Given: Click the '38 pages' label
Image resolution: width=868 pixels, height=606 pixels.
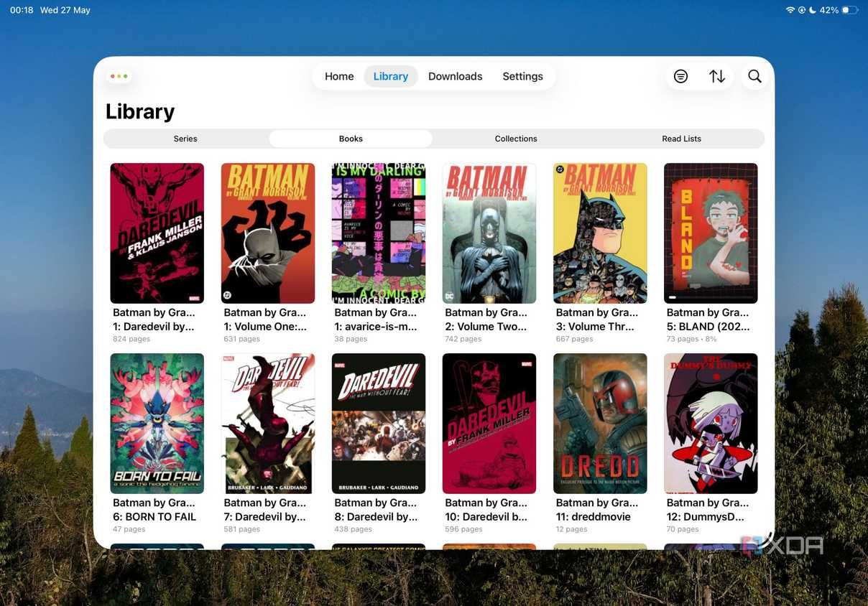Looking at the screenshot, I should pyautogui.click(x=351, y=339).
